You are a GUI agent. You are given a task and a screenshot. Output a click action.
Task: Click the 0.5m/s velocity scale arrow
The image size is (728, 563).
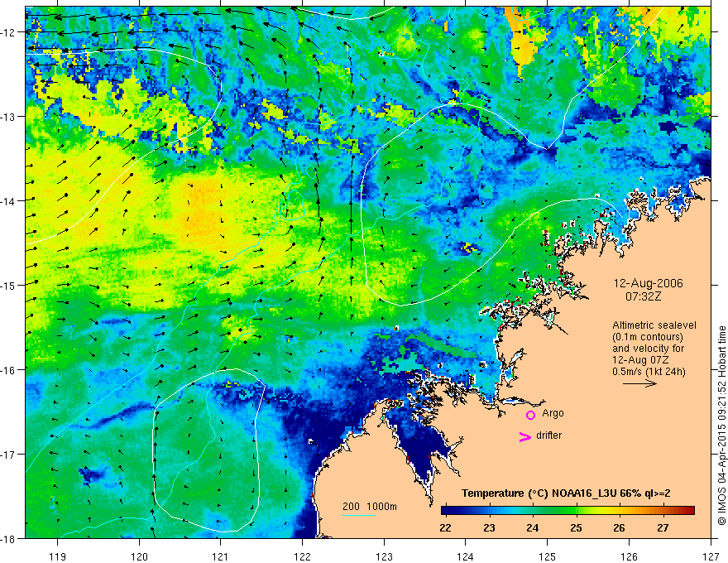point(639,383)
